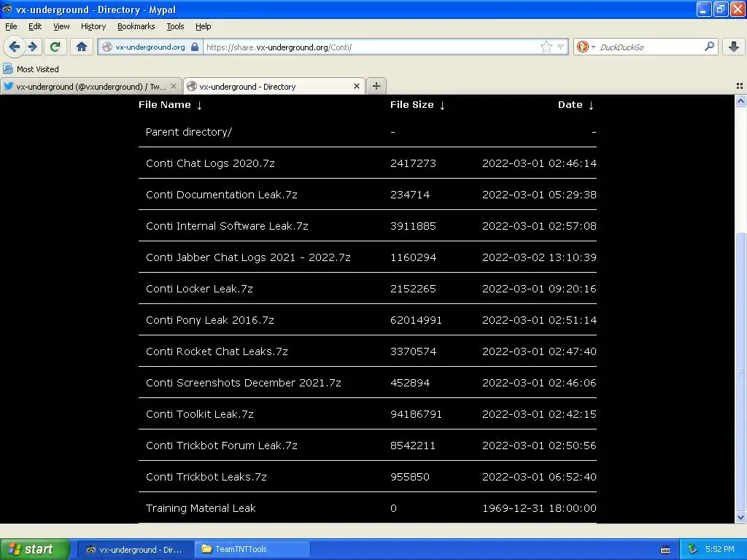The height and width of the screenshot is (560, 747).
Task: Go forward with the Forward arrow
Action: tap(33, 47)
